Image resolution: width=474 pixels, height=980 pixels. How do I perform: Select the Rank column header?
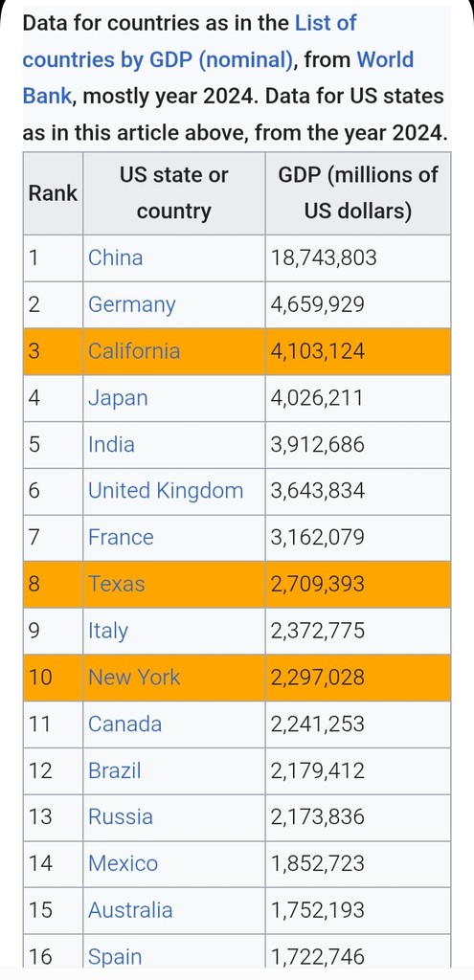click(x=54, y=193)
